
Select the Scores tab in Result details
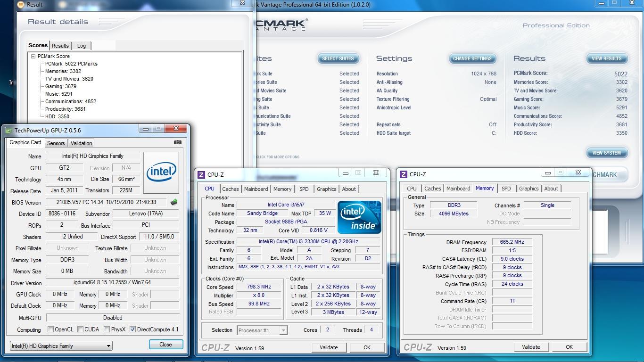[38, 45]
